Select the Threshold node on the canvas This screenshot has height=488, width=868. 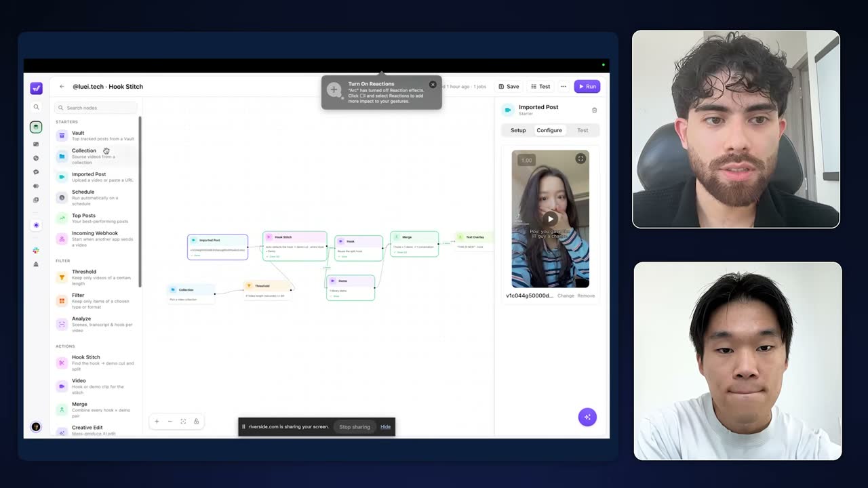pos(269,290)
